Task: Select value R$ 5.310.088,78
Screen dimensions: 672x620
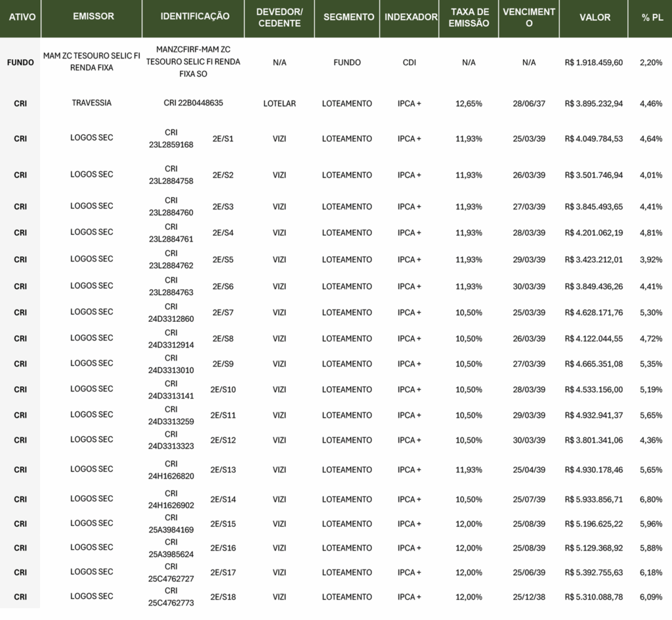Action: tap(593, 597)
